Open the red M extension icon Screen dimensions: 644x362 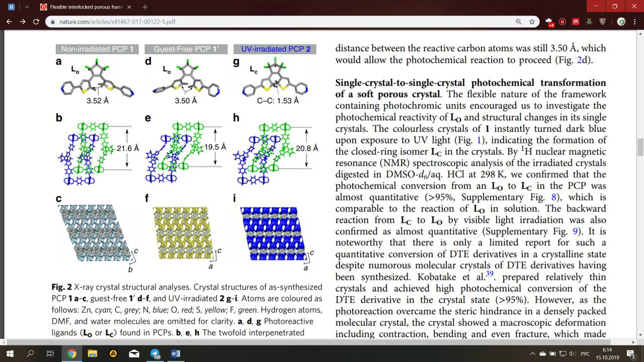click(576, 22)
